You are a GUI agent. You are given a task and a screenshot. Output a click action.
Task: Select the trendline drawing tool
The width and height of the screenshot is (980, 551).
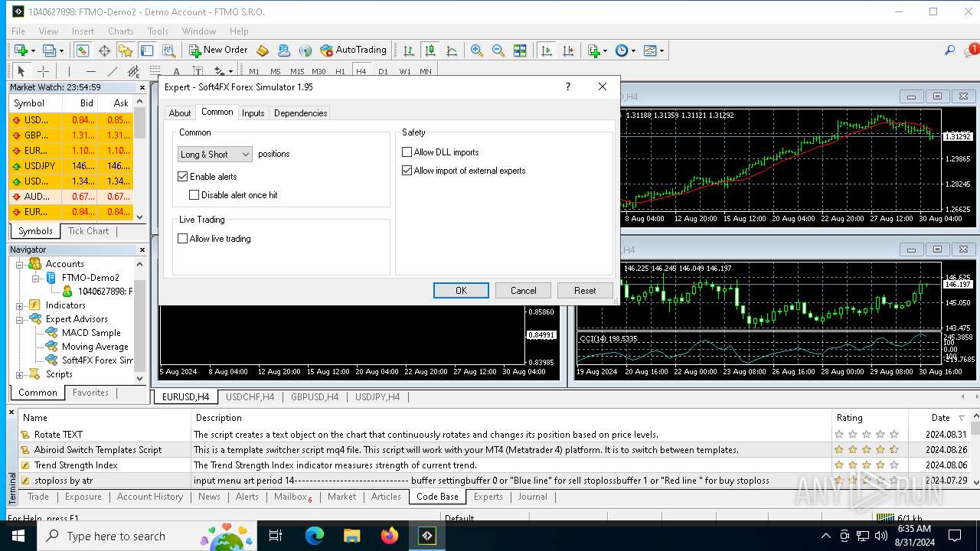[x=113, y=71]
